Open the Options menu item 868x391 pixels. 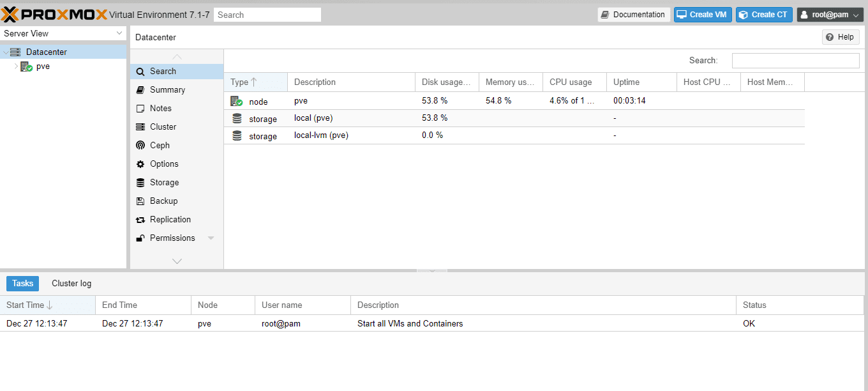coord(177,164)
